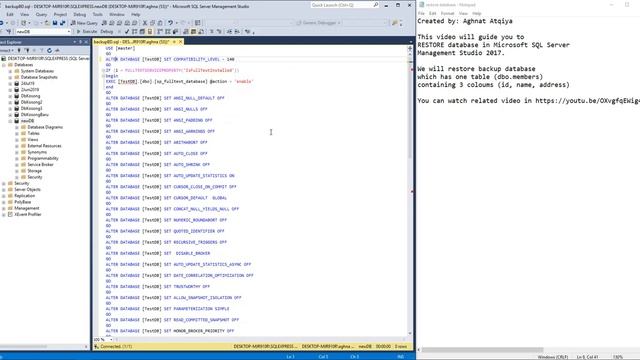This screenshot has width=640, height=360.
Task: Comment out the selected lines icon
Action: [x=211, y=31]
